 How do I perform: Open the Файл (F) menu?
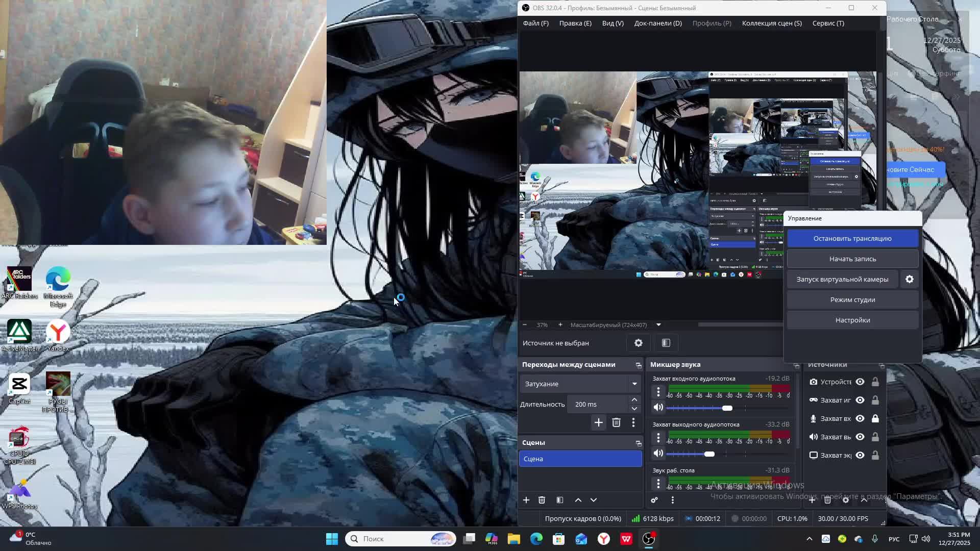535,23
